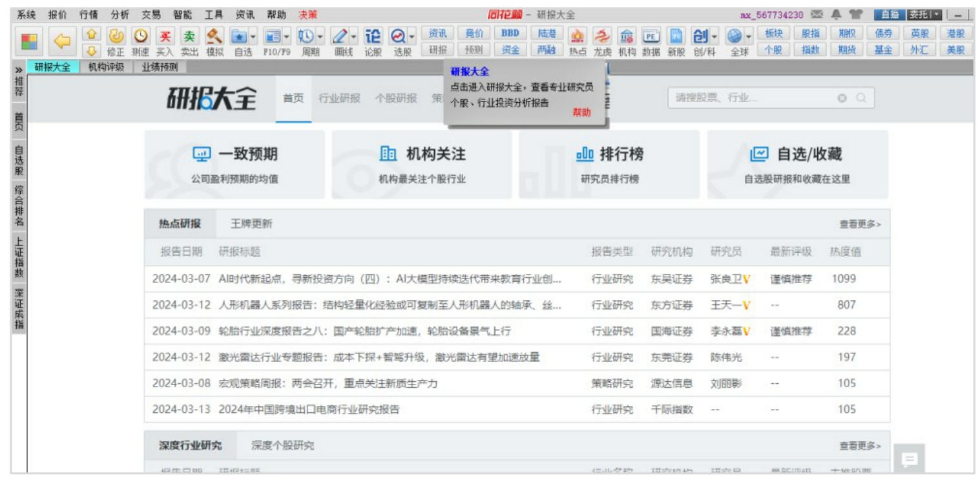Click the 板块 toolbar button

tap(773, 34)
